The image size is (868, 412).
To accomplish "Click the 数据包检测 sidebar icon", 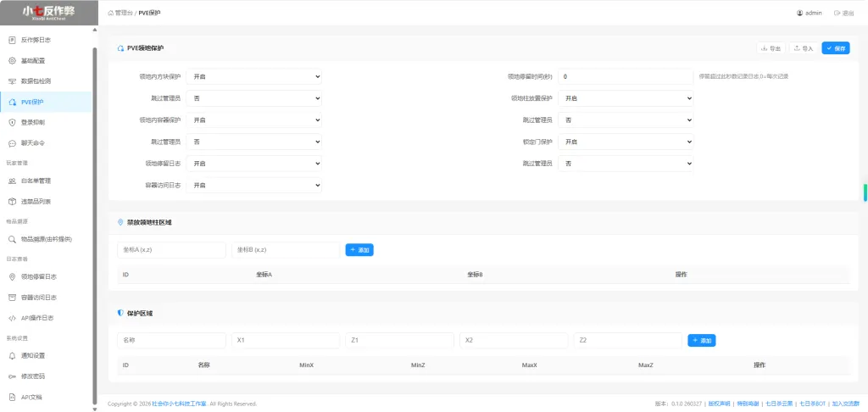I will pyautogui.click(x=12, y=81).
